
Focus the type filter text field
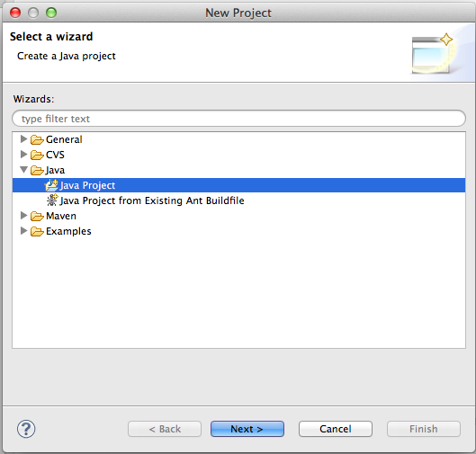click(238, 119)
